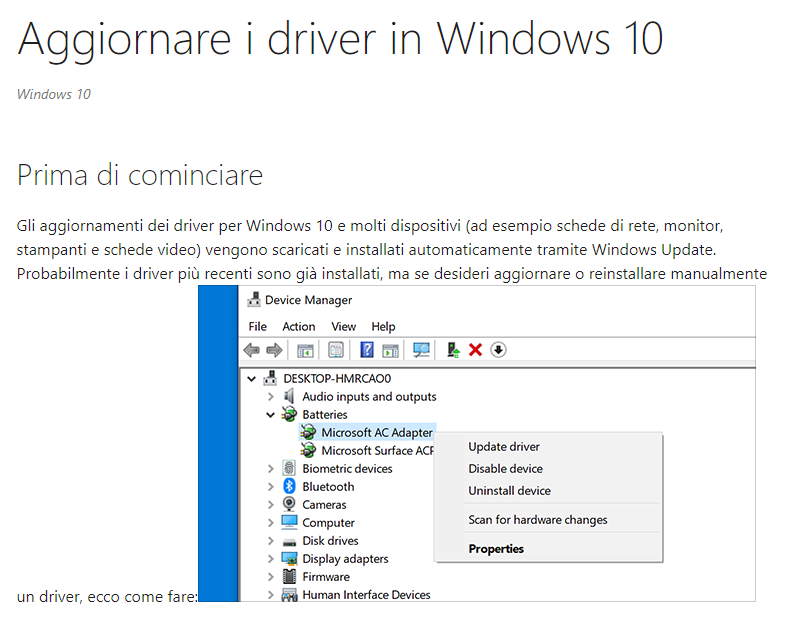Click the "Device Manager" window title text
Viewport: 792px width, 635px height.
(308, 300)
